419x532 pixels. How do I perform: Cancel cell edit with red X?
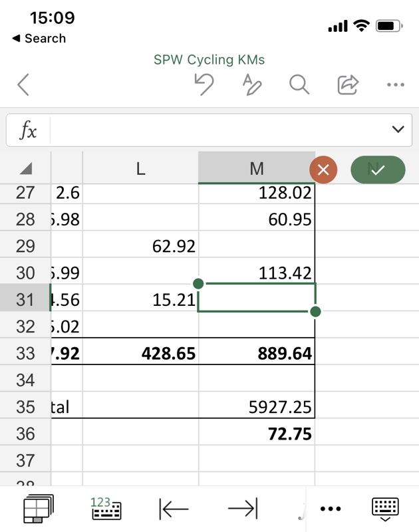click(323, 170)
